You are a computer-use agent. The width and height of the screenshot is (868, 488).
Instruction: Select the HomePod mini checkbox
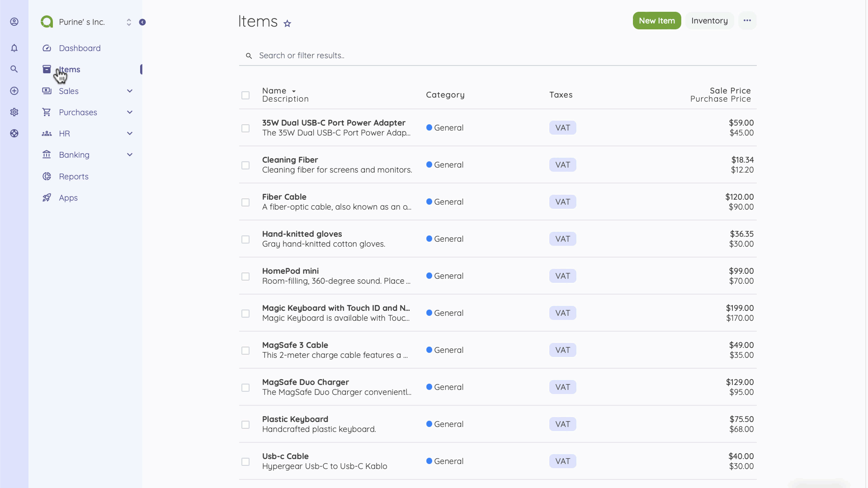[245, 276]
